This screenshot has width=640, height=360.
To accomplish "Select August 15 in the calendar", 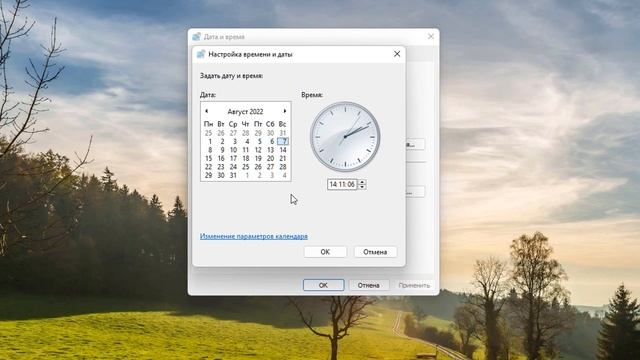I will (x=209, y=158).
